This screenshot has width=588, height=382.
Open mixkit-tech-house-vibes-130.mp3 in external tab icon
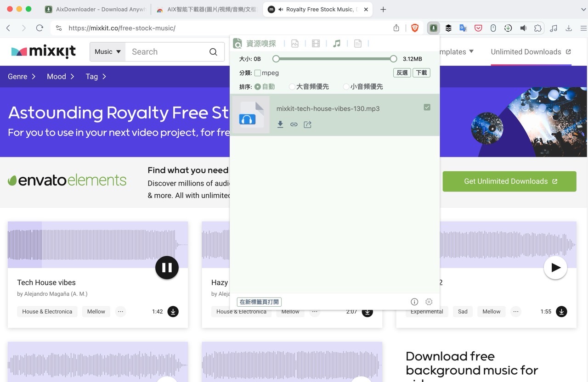coord(308,124)
